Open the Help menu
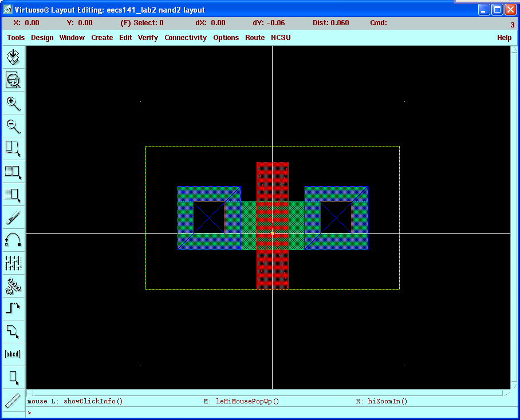Screen dimensions: 520x420 click(504, 38)
